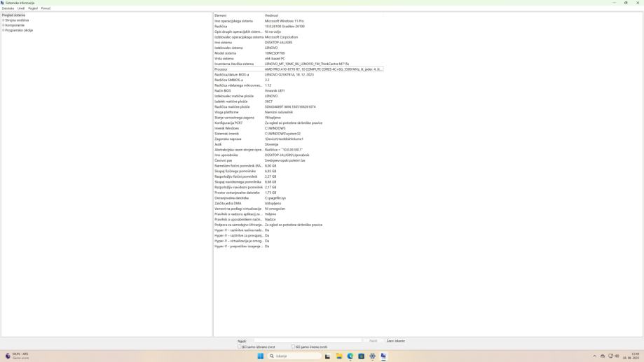Open the Datoteka menu
Viewport: 644px width, 362px height.
point(8,8)
